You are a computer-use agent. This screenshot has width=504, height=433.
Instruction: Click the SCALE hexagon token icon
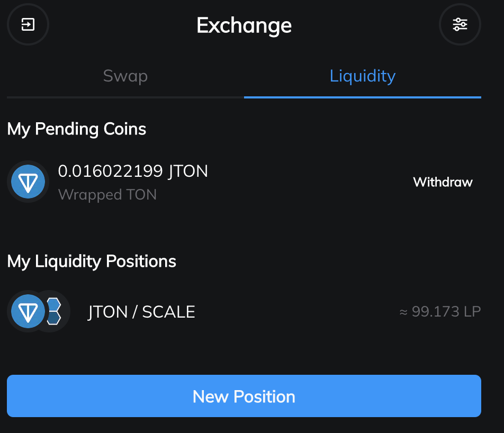point(55,311)
